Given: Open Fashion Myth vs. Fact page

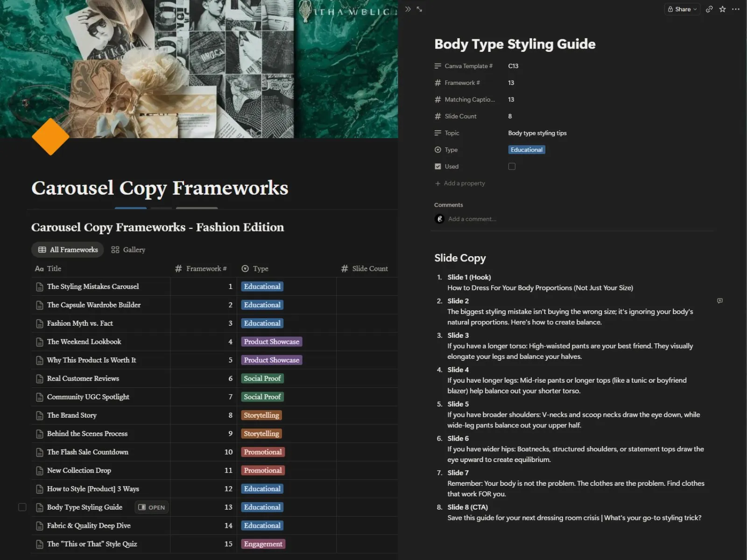Looking at the screenshot, I should tap(80, 323).
